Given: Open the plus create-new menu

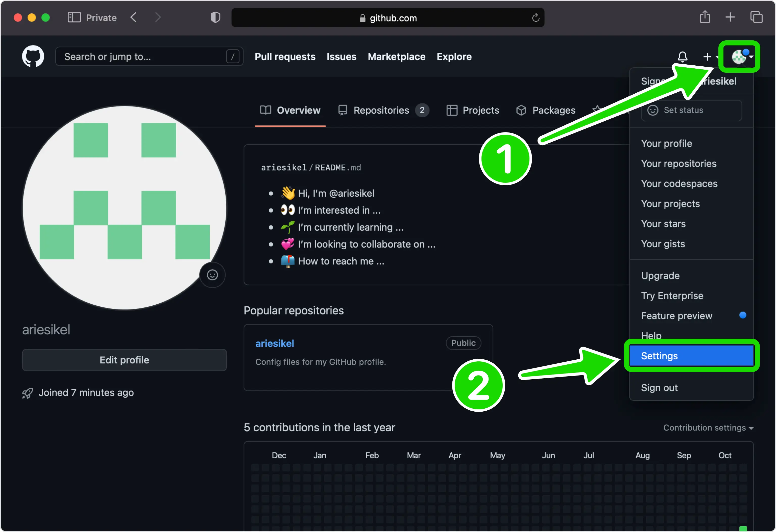Looking at the screenshot, I should 711,57.
